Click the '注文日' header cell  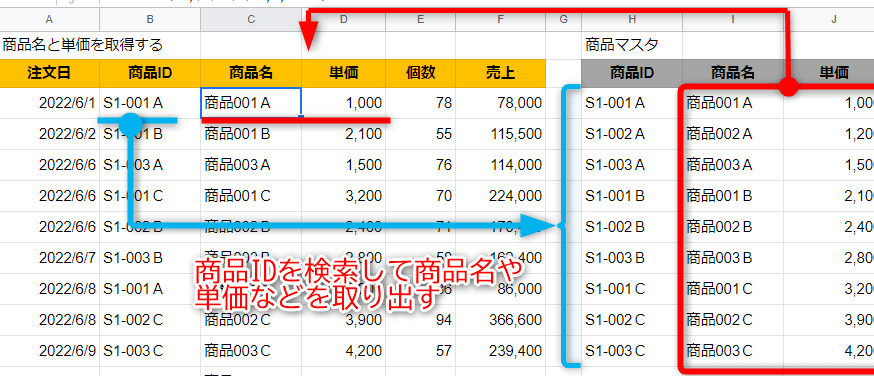(x=50, y=72)
